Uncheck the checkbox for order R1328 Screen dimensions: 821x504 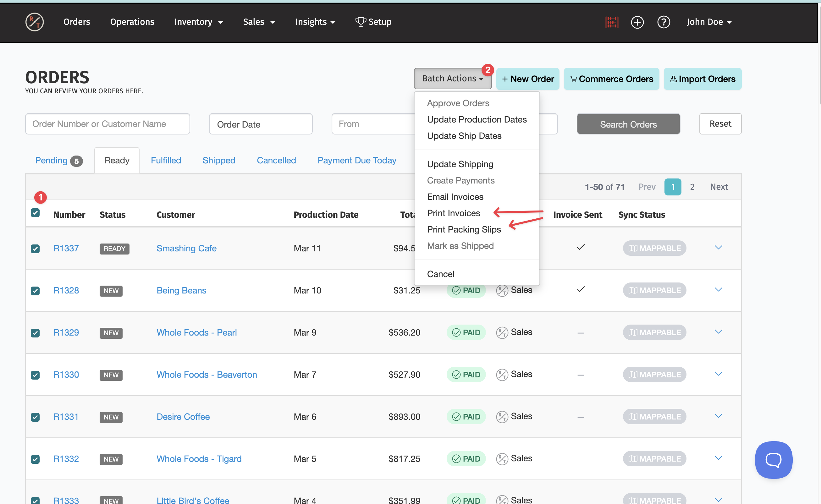[x=35, y=291]
